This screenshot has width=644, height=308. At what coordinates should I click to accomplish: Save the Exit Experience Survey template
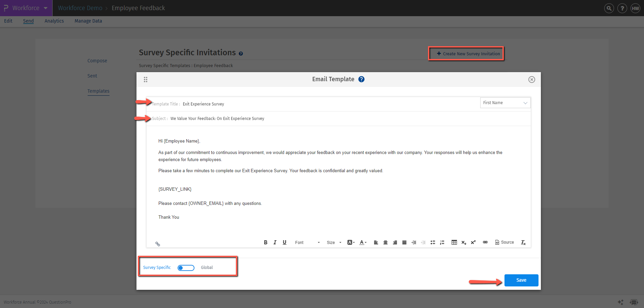pos(521,280)
